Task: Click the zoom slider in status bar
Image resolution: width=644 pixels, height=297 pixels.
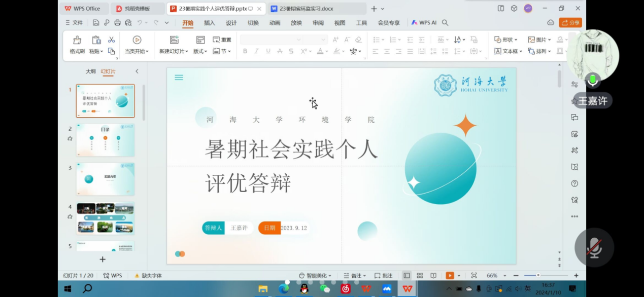Action: pos(538,276)
